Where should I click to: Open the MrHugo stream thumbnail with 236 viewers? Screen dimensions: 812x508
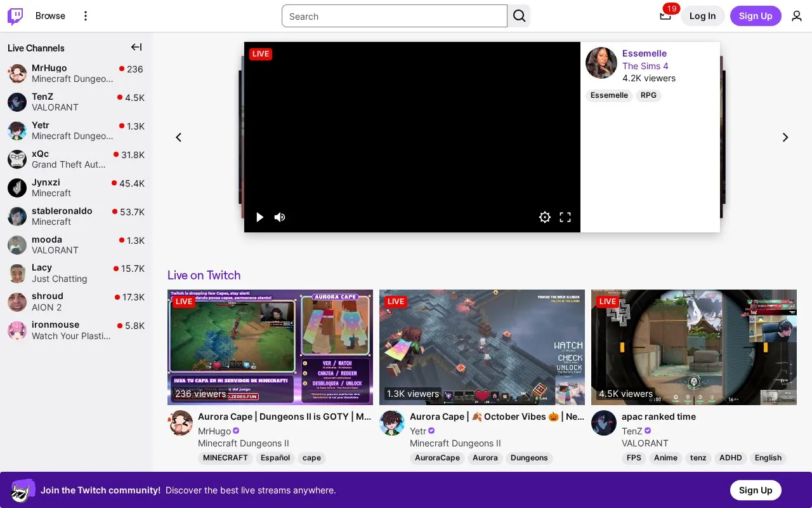tap(270, 347)
